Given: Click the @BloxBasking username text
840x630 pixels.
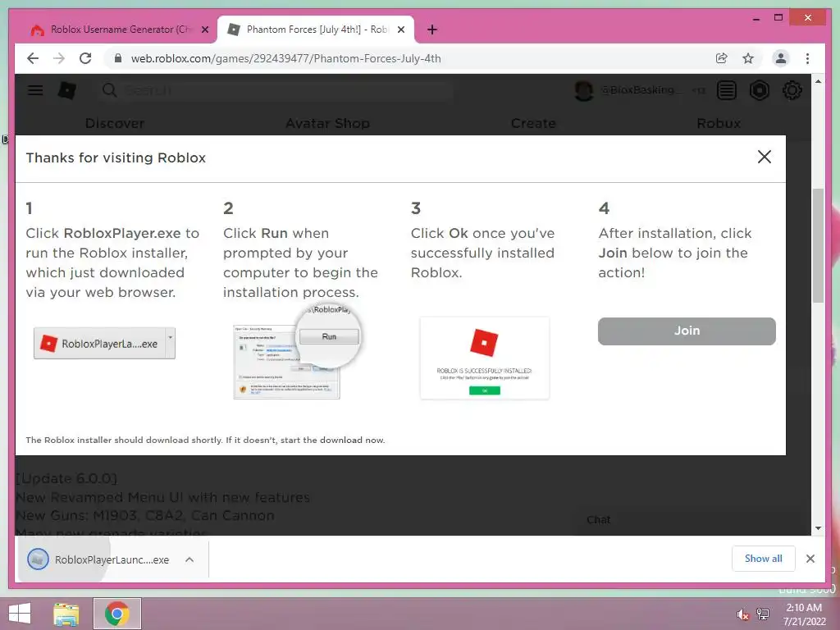Looking at the screenshot, I should point(641,90).
